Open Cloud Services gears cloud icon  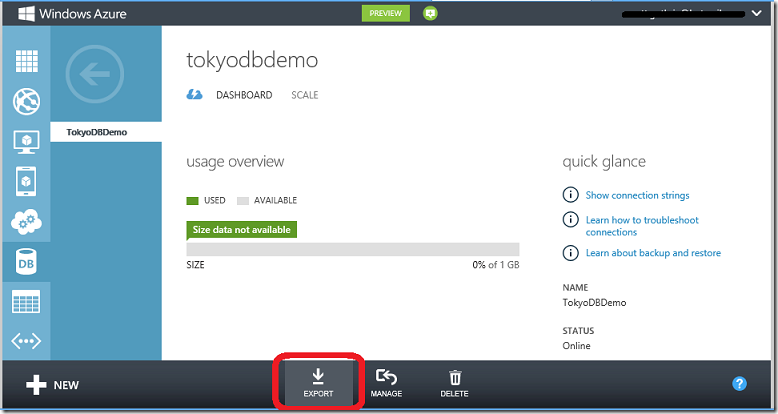pos(26,221)
